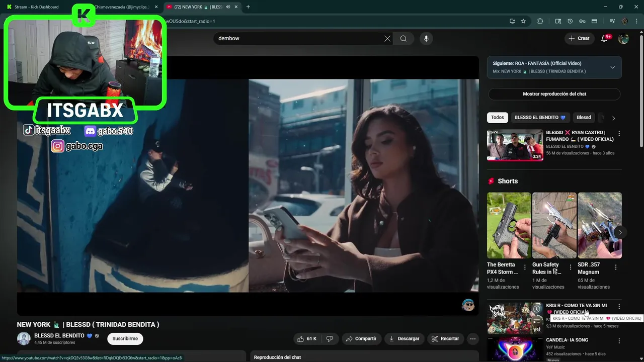
Task: Open more actions three-dot menu under the video
Action: coord(472,339)
